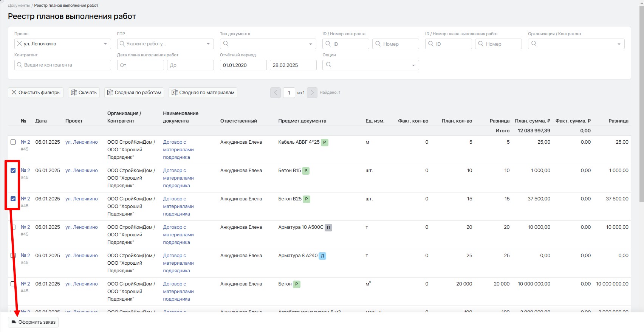Click the green Р badge next to Бетон В15
Screen dimensions: 644x332
point(306,171)
